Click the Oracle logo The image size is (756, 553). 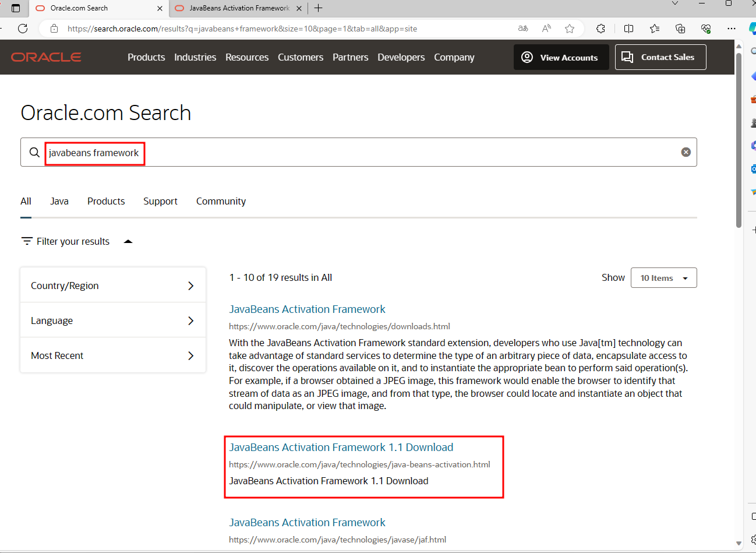(46, 57)
